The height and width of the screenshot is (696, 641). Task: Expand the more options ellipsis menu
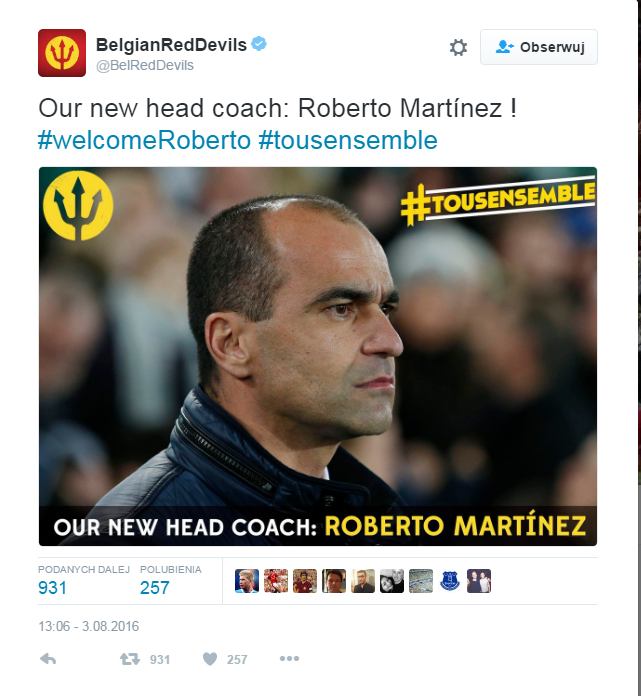[x=289, y=659]
